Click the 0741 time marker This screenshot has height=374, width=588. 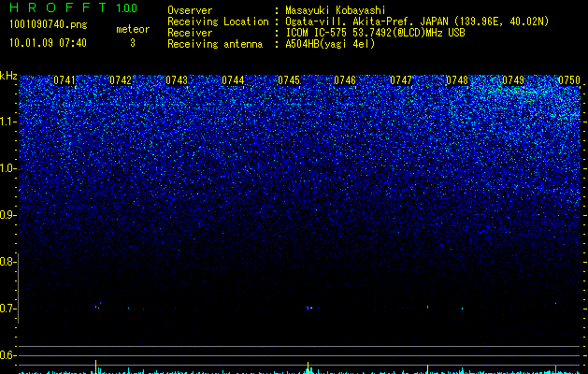point(65,80)
